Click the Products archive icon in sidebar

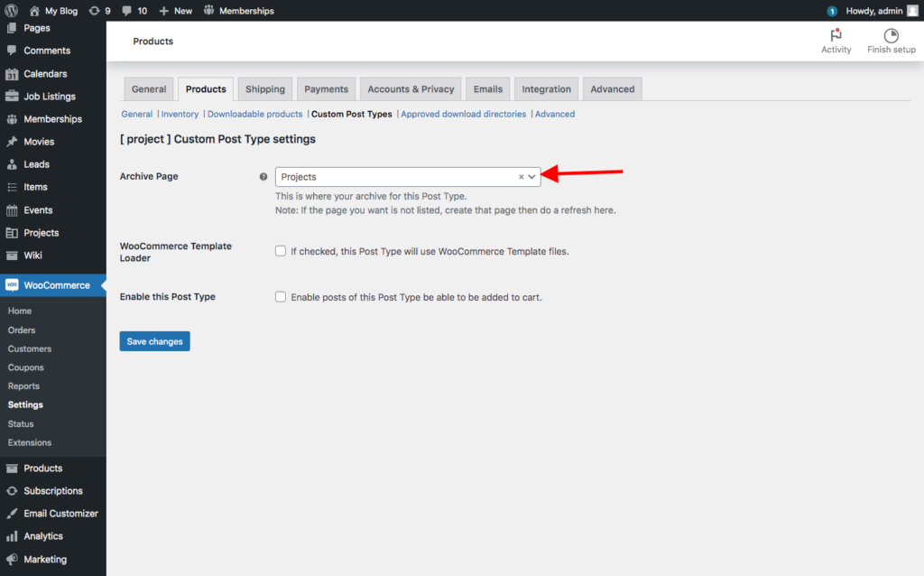click(12, 468)
